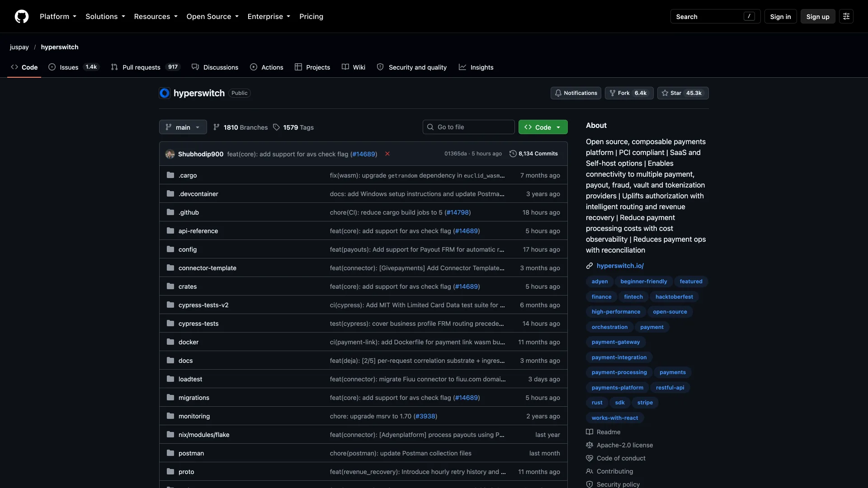Click the payment-gateway topic tag
868x488 pixels.
tap(616, 342)
